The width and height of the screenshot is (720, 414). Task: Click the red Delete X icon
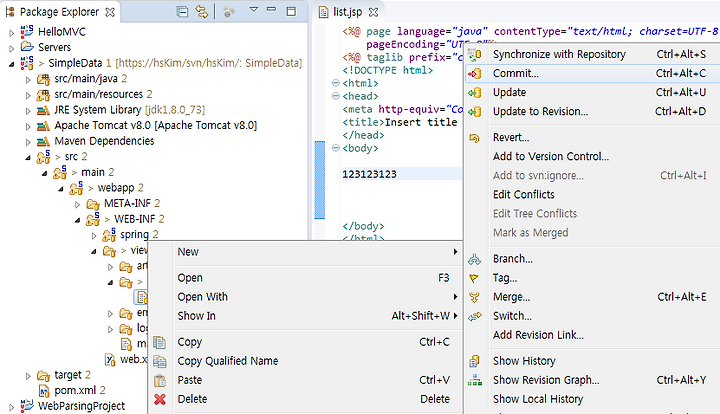coord(160,399)
